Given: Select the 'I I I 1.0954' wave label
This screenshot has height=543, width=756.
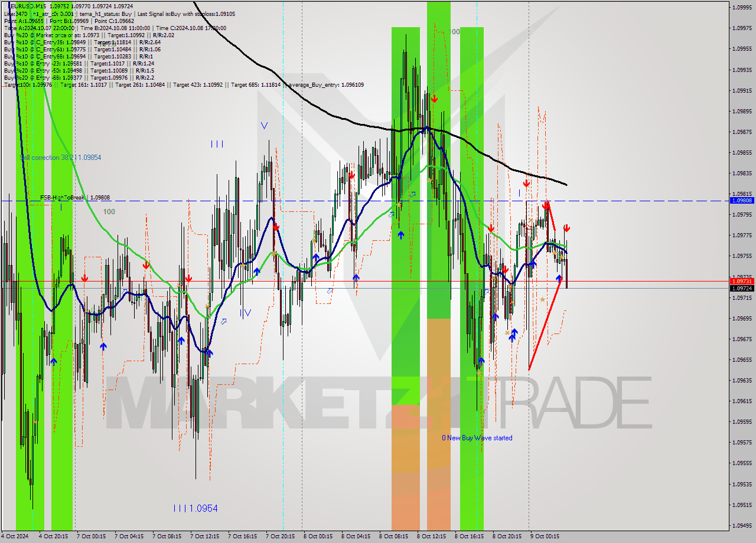Looking at the screenshot, I should [x=195, y=508].
